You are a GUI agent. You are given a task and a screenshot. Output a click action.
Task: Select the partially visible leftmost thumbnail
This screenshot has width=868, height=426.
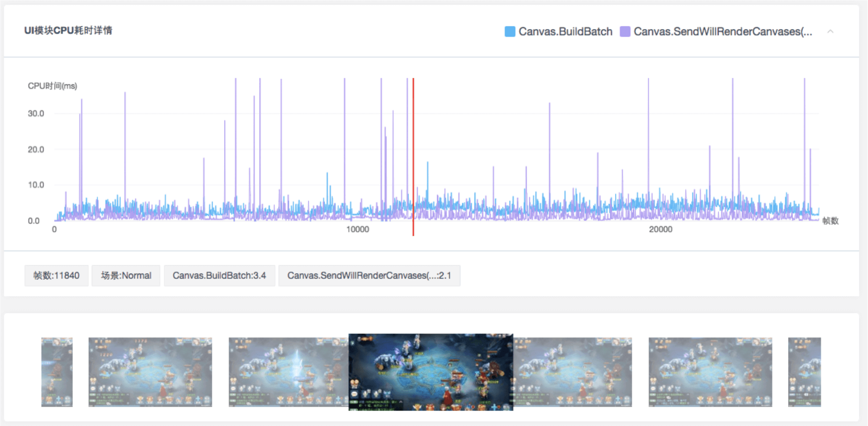pyautogui.click(x=57, y=372)
